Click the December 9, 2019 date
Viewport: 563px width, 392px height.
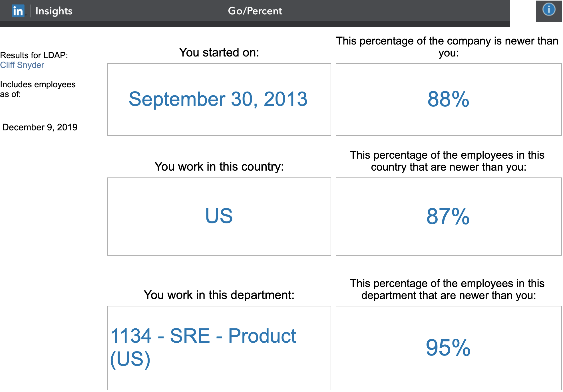coord(40,127)
